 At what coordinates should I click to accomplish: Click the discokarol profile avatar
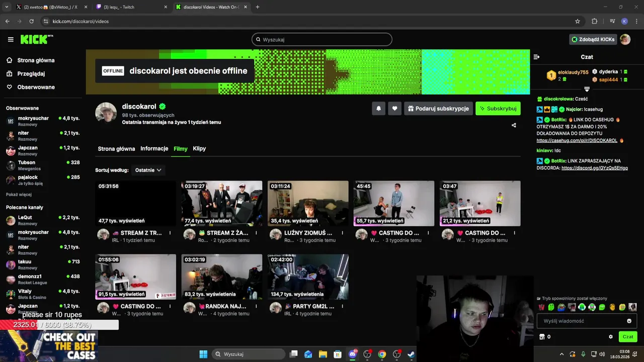[106, 113]
